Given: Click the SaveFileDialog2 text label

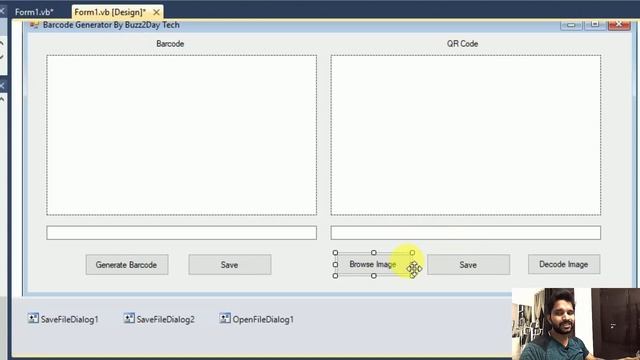Looking at the screenshot, I should pos(165,320).
